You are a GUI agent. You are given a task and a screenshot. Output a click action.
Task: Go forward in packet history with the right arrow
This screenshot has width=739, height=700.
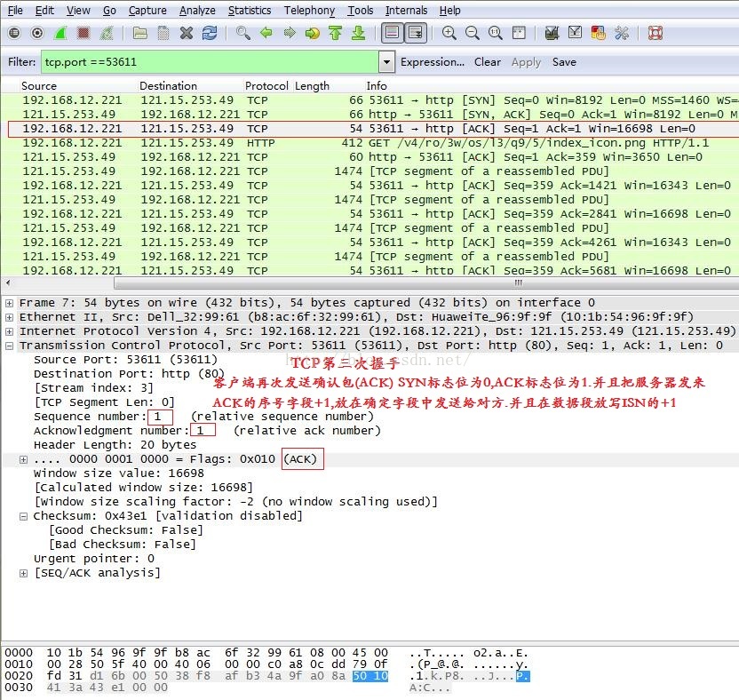(x=290, y=33)
